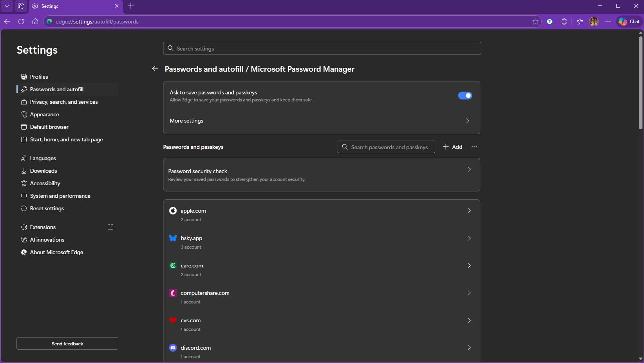This screenshot has height=363, width=644.
Task: Click the scrollbar down arrow
Action: (x=640, y=358)
